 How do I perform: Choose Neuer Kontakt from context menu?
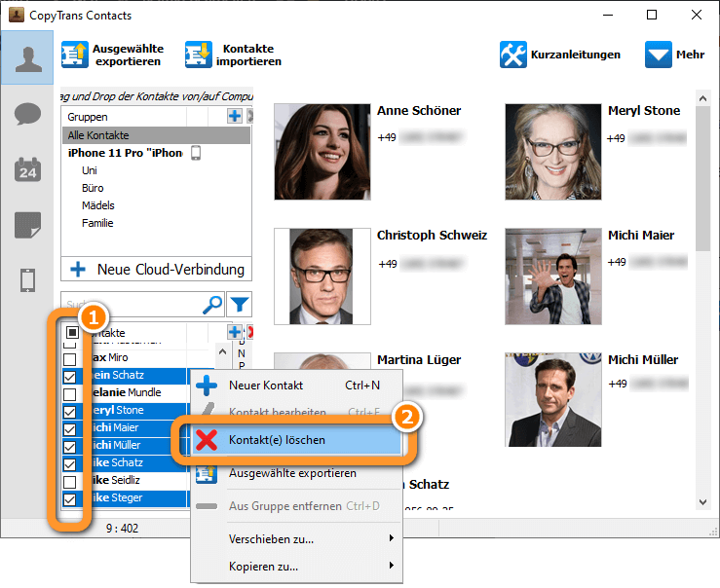[x=296, y=386]
